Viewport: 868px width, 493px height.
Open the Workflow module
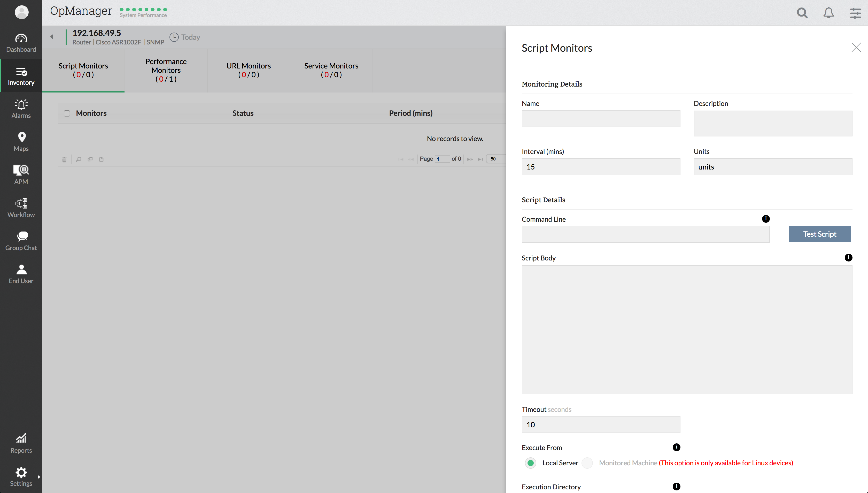tap(21, 207)
